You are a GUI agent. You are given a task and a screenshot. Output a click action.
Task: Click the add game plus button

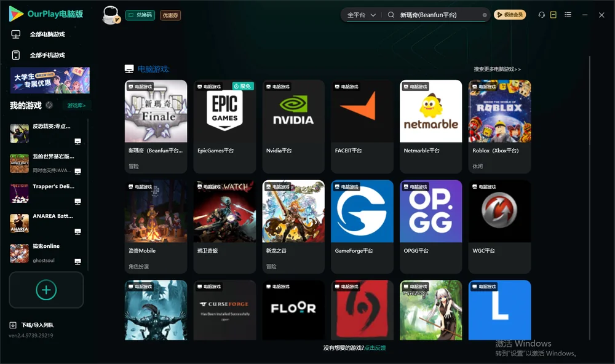(x=46, y=290)
